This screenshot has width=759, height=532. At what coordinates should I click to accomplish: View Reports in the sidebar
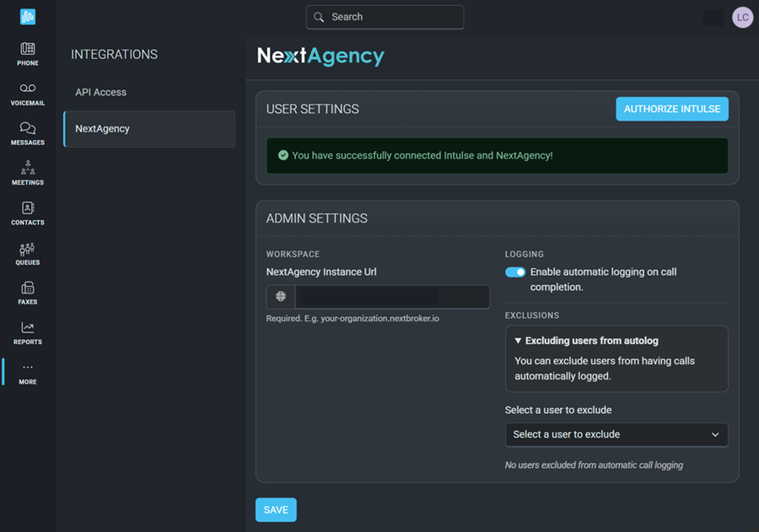pos(28,333)
